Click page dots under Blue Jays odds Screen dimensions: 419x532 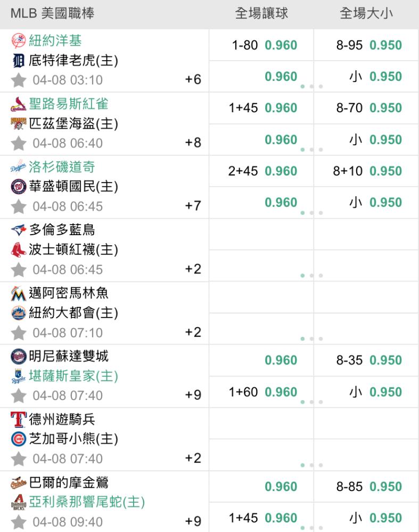click(x=311, y=276)
